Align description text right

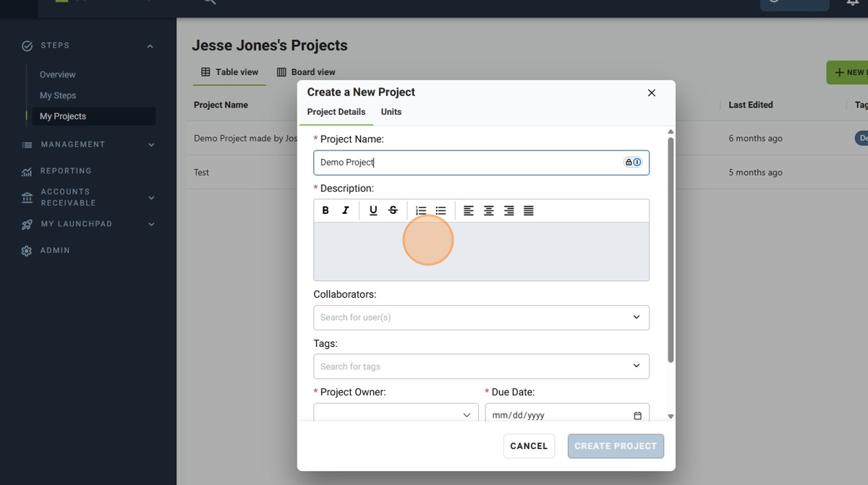509,210
